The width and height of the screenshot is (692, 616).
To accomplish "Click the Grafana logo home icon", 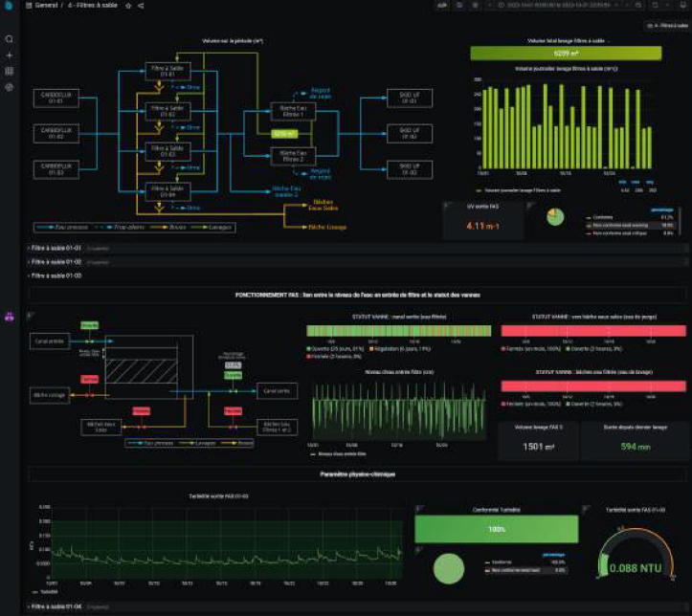I will coord(9,6).
